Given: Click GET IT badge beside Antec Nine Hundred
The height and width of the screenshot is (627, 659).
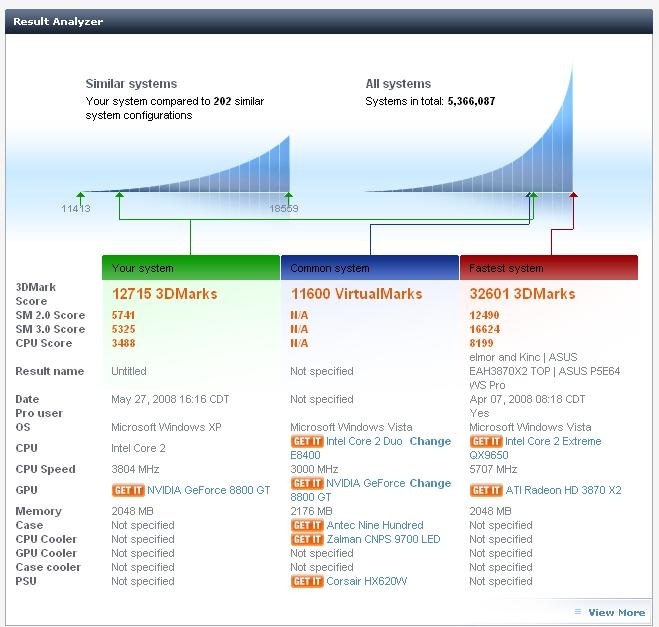Looking at the screenshot, I should pyautogui.click(x=307, y=525).
